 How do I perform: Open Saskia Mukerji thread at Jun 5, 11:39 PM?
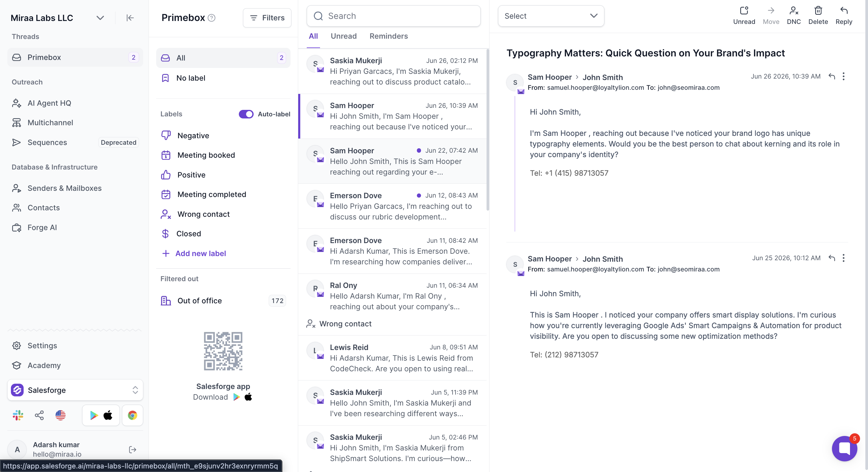click(x=392, y=403)
